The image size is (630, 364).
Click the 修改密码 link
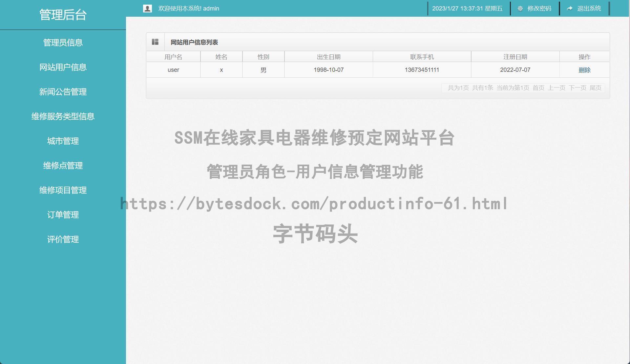coord(539,9)
